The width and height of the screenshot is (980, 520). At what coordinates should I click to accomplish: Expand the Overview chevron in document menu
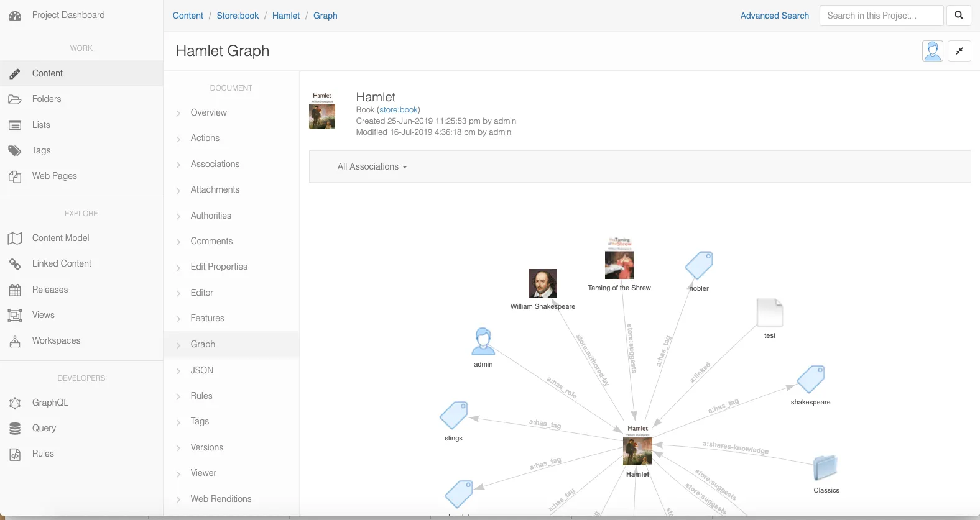point(178,113)
